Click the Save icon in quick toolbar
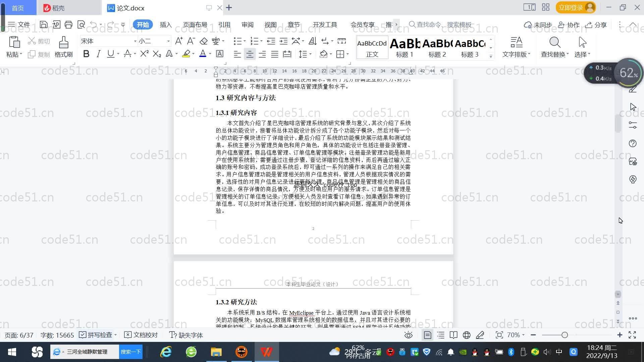644x362 pixels. coord(43,24)
